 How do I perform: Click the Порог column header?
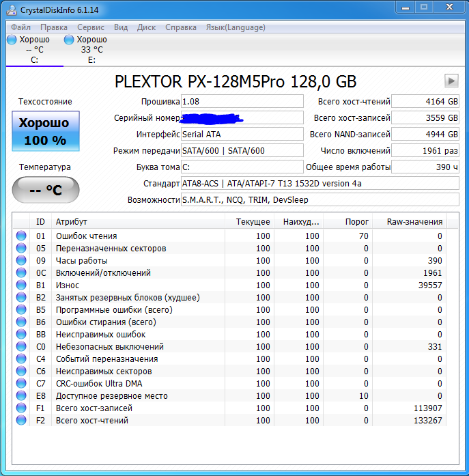347,222
